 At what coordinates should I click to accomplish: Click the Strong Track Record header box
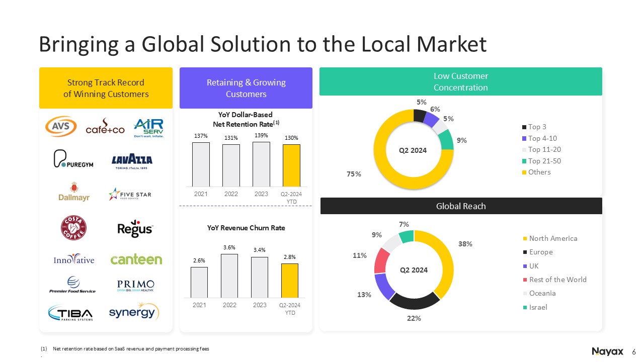pos(106,88)
